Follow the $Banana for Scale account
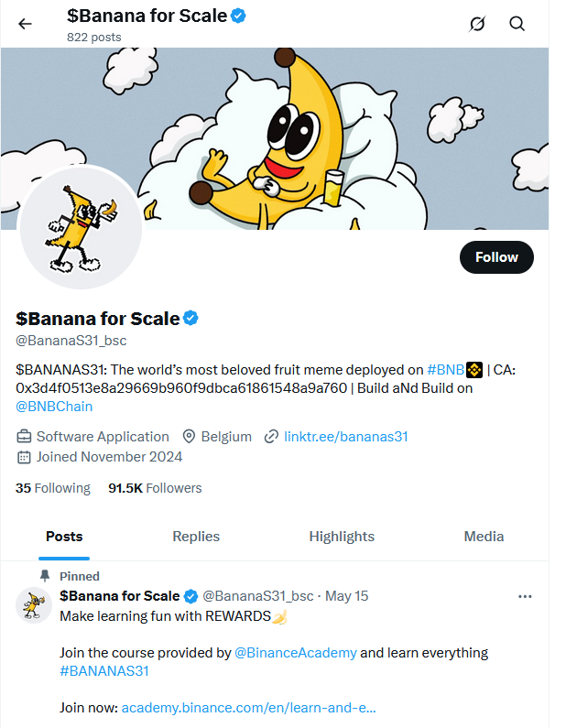Viewport: 566px width, 728px height. [x=496, y=257]
